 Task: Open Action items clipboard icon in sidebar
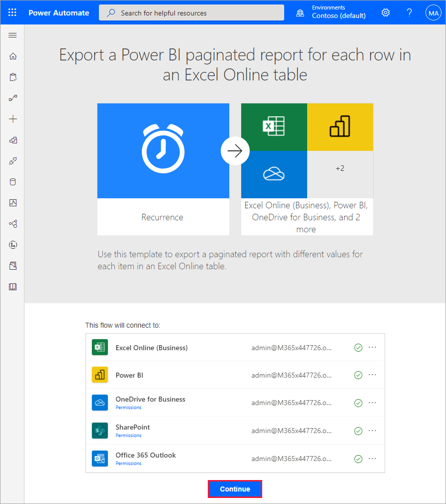click(x=13, y=77)
